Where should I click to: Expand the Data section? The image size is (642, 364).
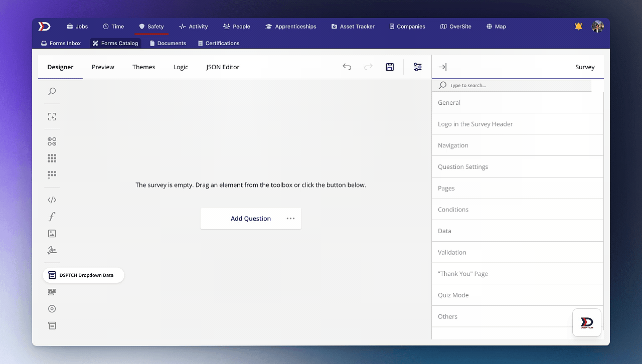click(518, 231)
